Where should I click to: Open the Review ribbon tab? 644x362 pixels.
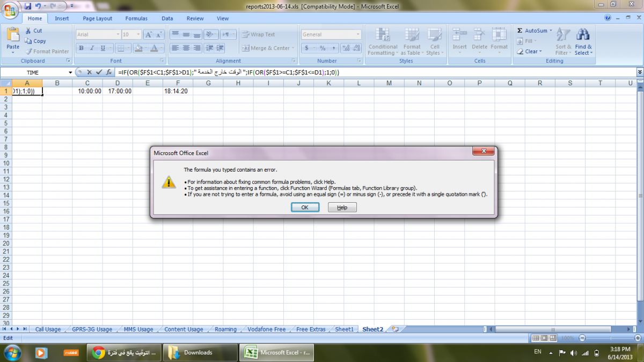[x=195, y=18]
